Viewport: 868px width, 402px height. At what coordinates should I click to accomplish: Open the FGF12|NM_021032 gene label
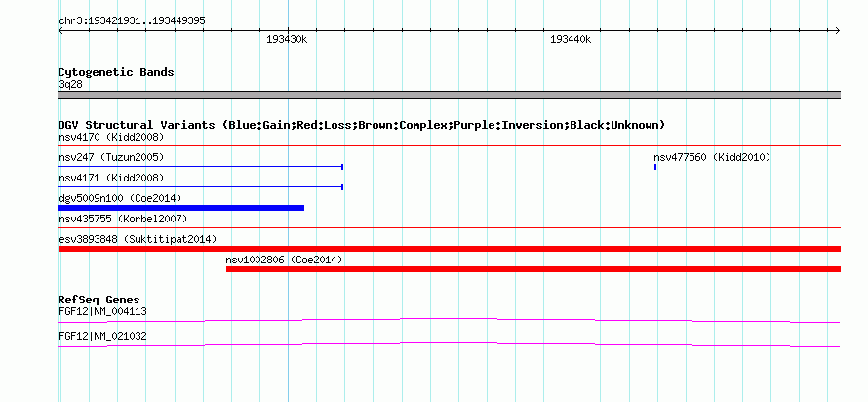103,336
